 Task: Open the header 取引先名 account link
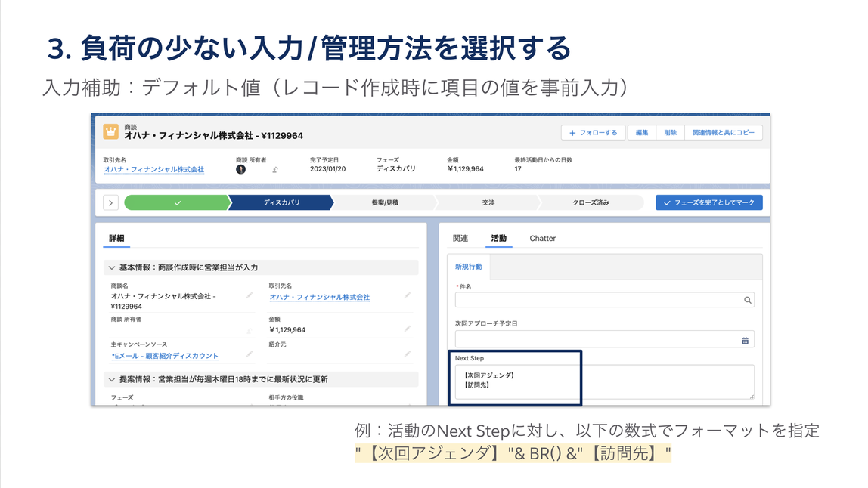pyautogui.click(x=154, y=169)
